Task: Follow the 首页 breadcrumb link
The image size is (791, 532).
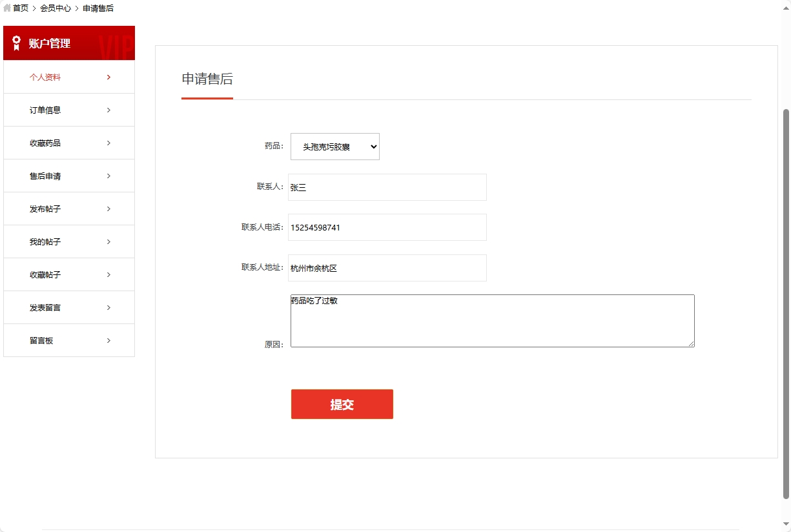Action: [x=19, y=8]
